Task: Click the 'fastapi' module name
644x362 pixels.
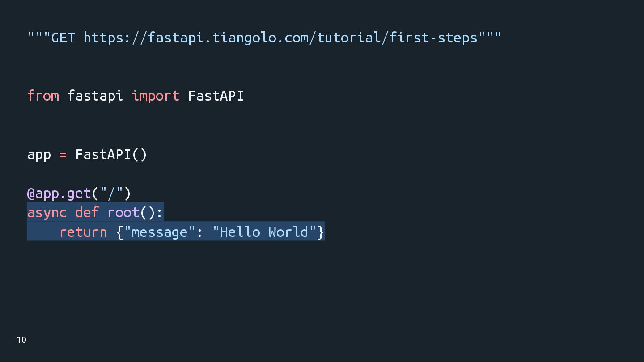Action: pos(95,96)
